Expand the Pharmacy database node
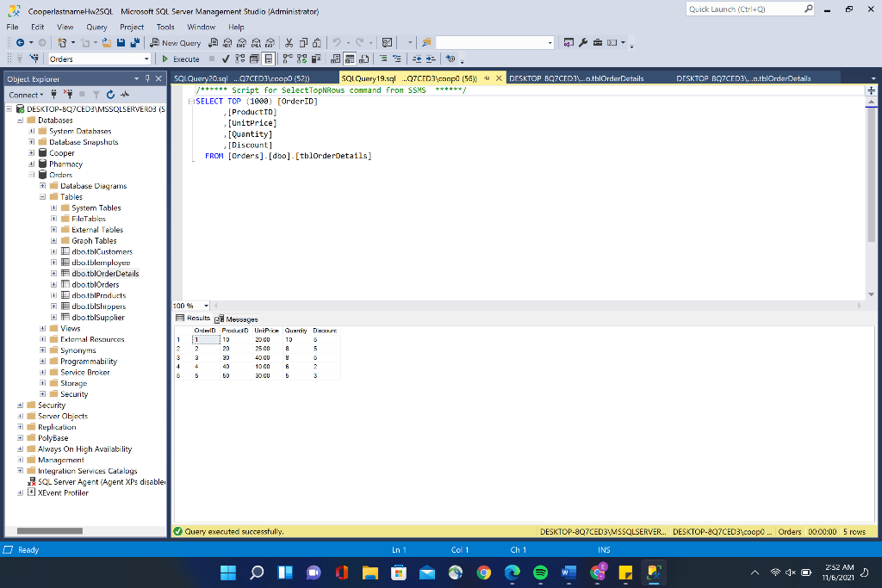 [x=32, y=164]
